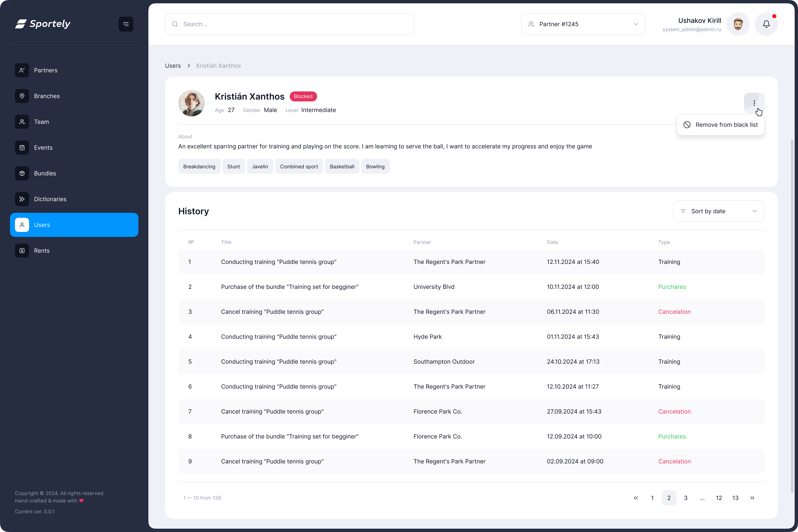This screenshot has height=532, width=798.
Task: Click the Events calendar icon
Action: point(22,148)
